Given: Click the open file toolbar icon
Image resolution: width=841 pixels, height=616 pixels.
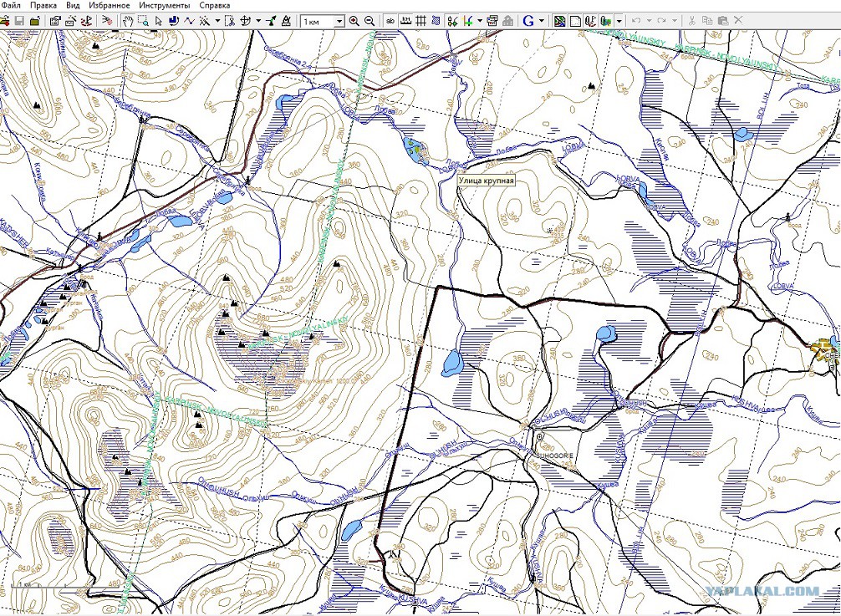Looking at the screenshot, I should [5, 21].
